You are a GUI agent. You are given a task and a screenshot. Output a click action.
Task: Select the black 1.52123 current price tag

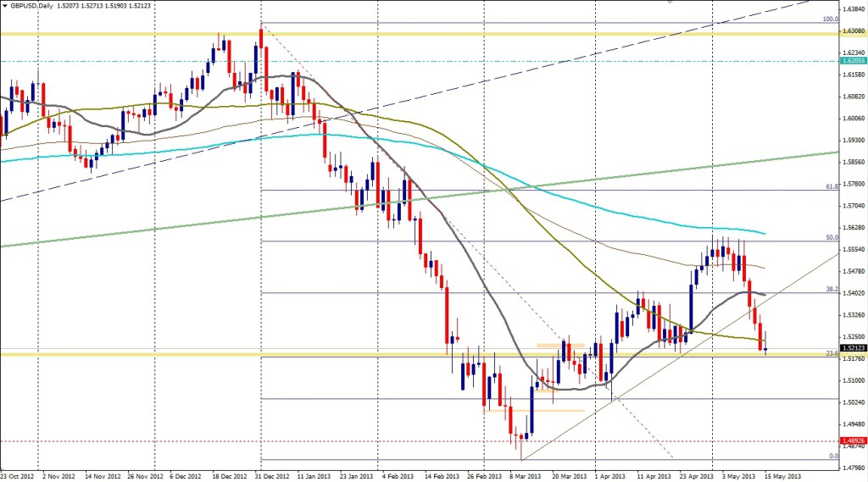852,347
